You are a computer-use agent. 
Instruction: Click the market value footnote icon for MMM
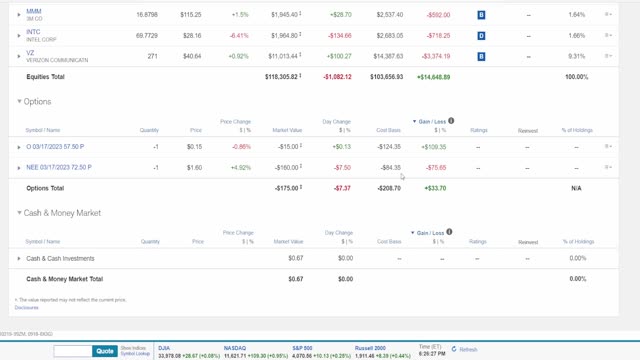coord(300,13)
